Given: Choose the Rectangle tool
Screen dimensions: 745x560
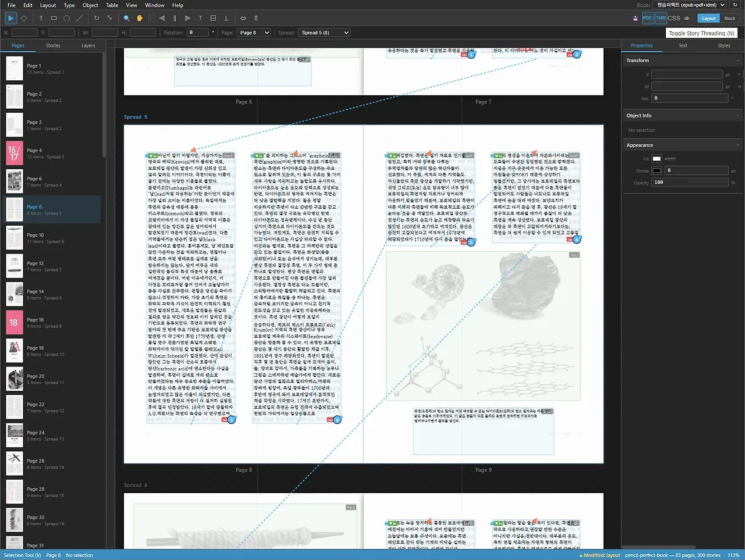Looking at the screenshot, I should pos(54,18).
